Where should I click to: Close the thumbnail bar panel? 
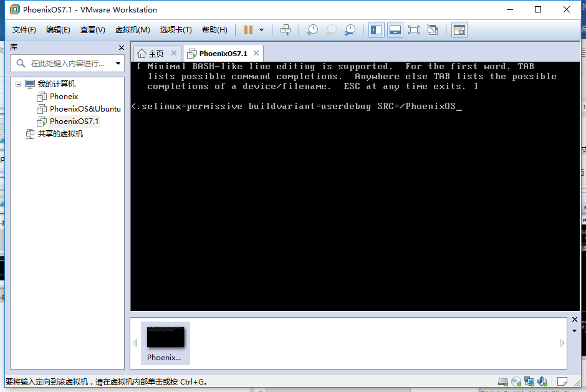[x=575, y=320]
